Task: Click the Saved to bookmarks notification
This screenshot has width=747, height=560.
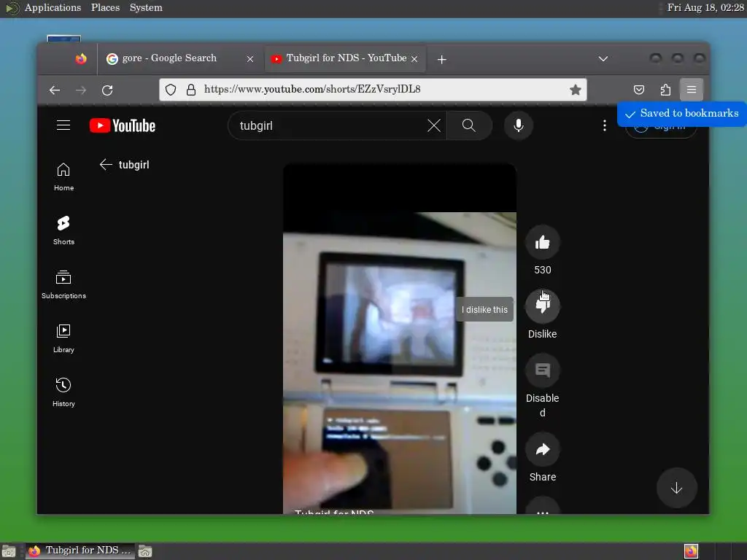Action: (682, 113)
